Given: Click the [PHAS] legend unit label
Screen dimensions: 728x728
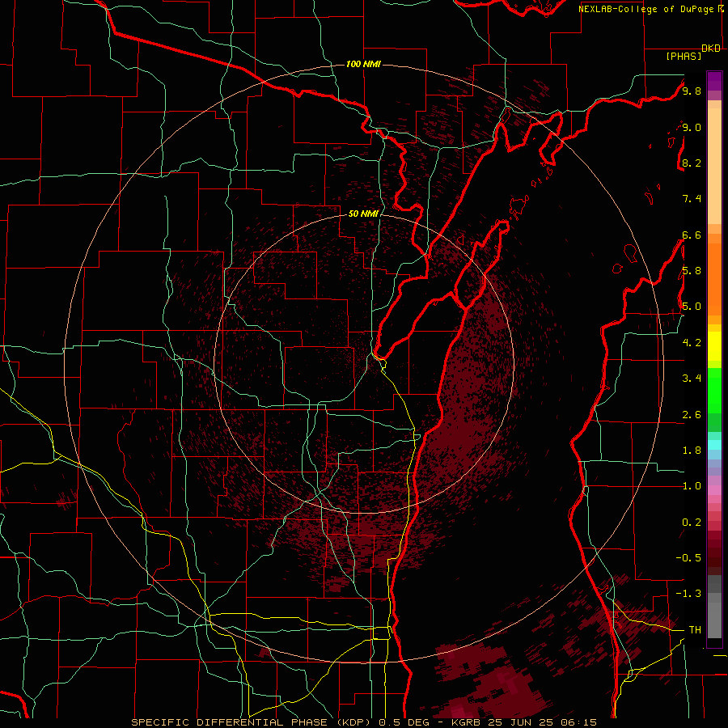Looking at the screenshot, I should 684,57.
